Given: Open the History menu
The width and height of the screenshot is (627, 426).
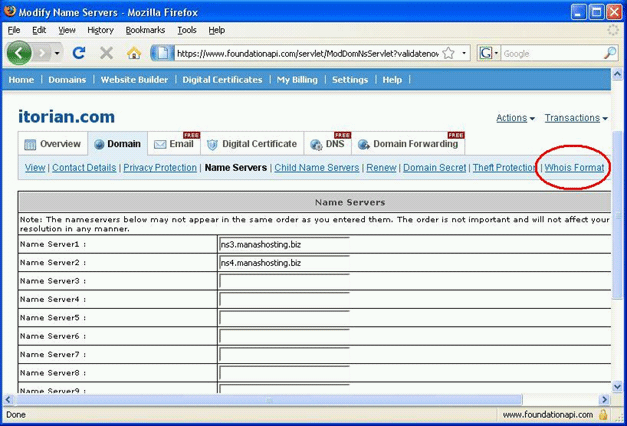Looking at the screenshot, I should (100, 30).
